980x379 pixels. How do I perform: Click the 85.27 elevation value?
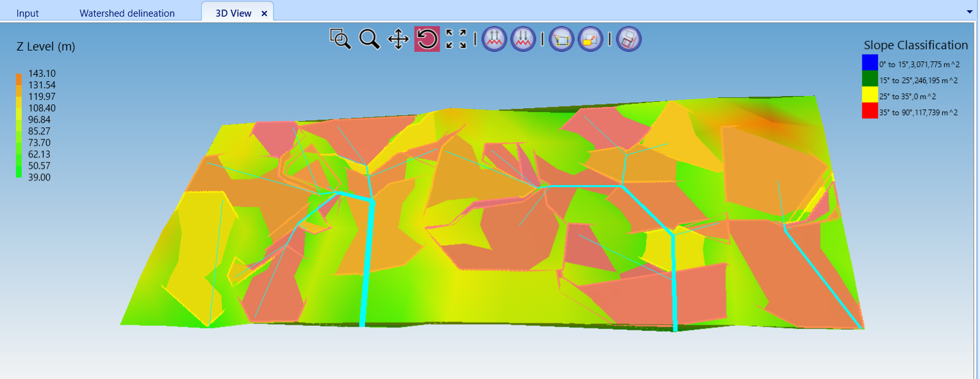coord(39,131)
